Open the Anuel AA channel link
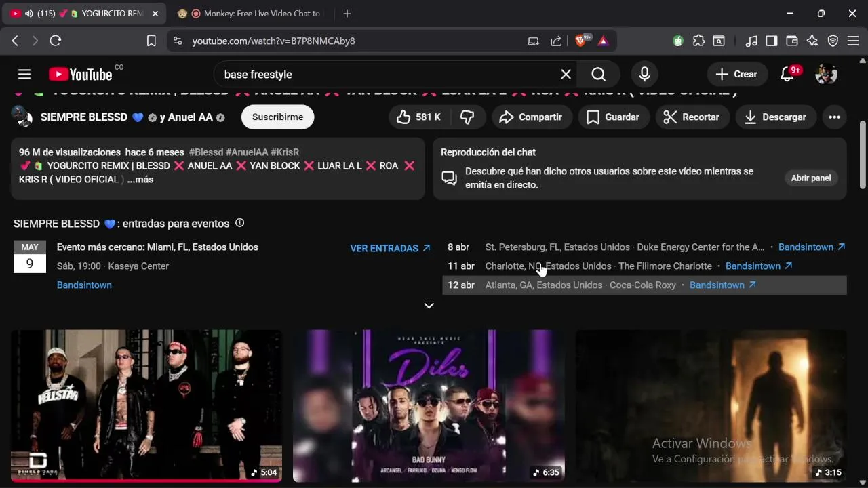 click(x=191, y=117)
